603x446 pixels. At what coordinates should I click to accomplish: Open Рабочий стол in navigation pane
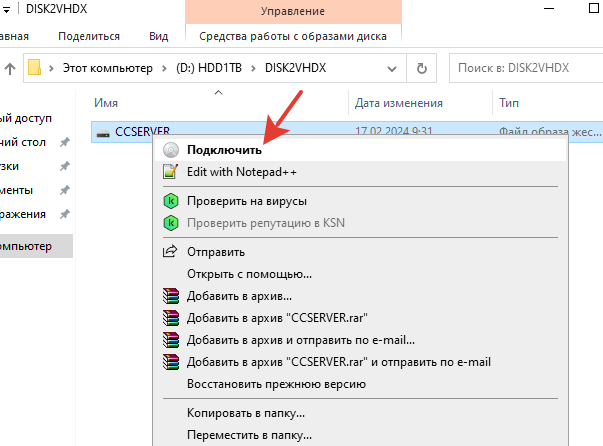(x=23, y=142)
